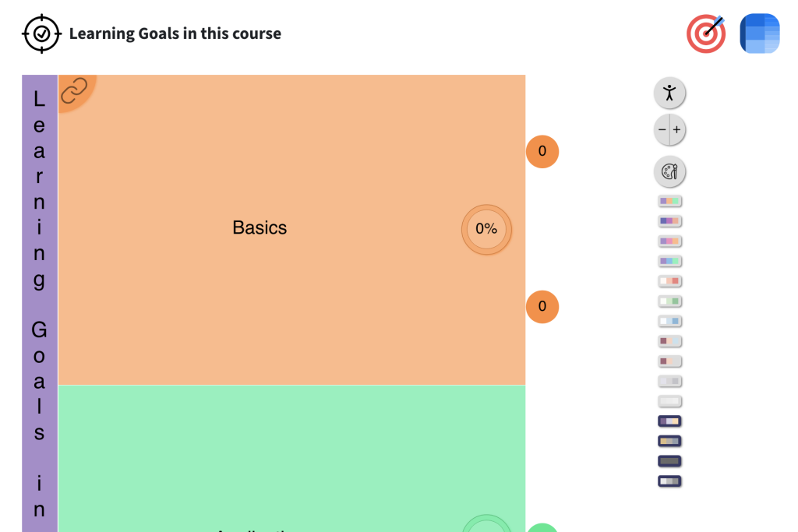Select the green learning goal tile

[291, 459]
